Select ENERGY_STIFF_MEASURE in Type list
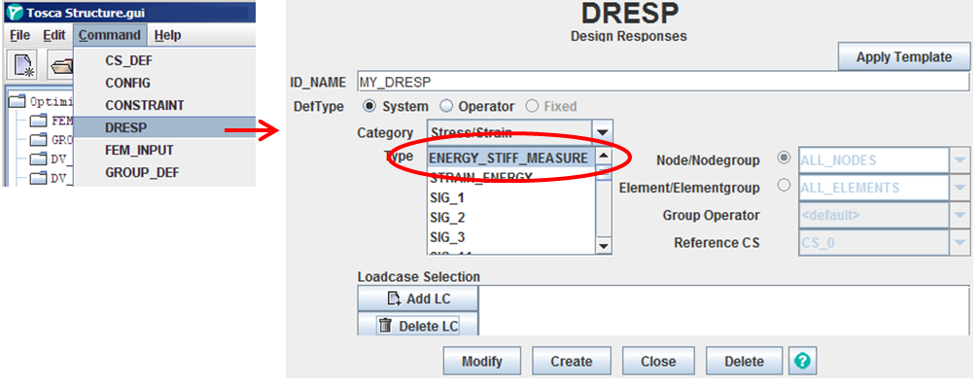 [x=511, y=158]
